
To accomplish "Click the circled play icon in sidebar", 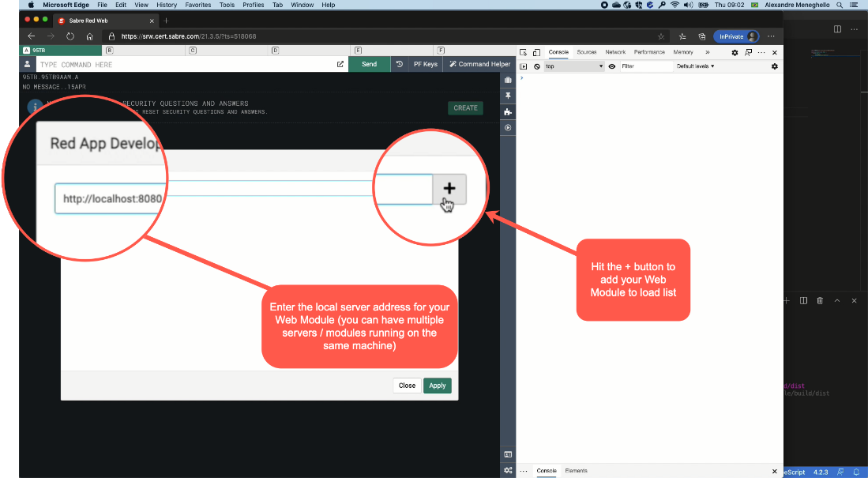I will (508, 127).
